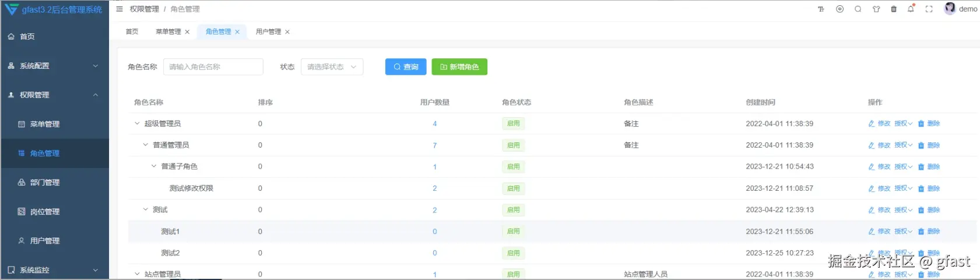Click the 用户管理 sidebar icon
Screen dimensions: 980x280
pos(22,241)
